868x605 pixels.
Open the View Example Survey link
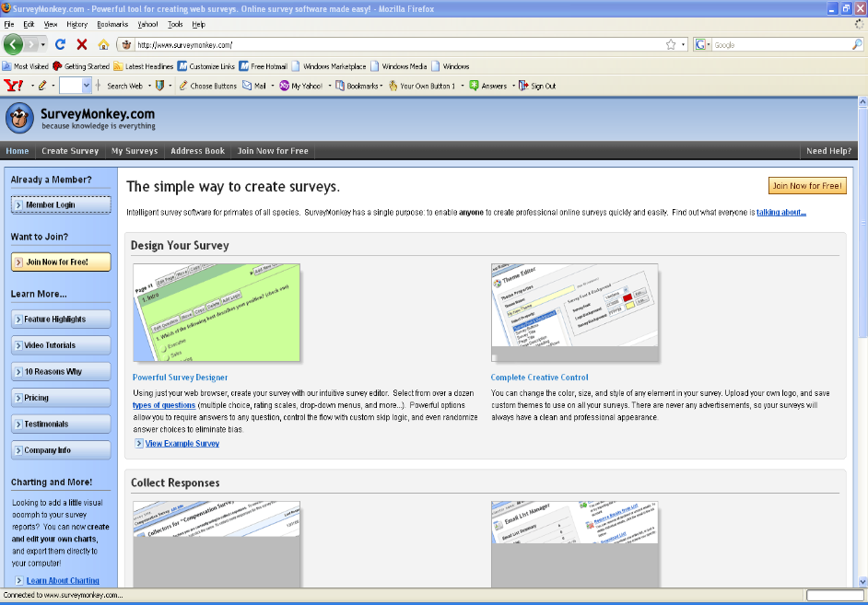pos(182,444)
